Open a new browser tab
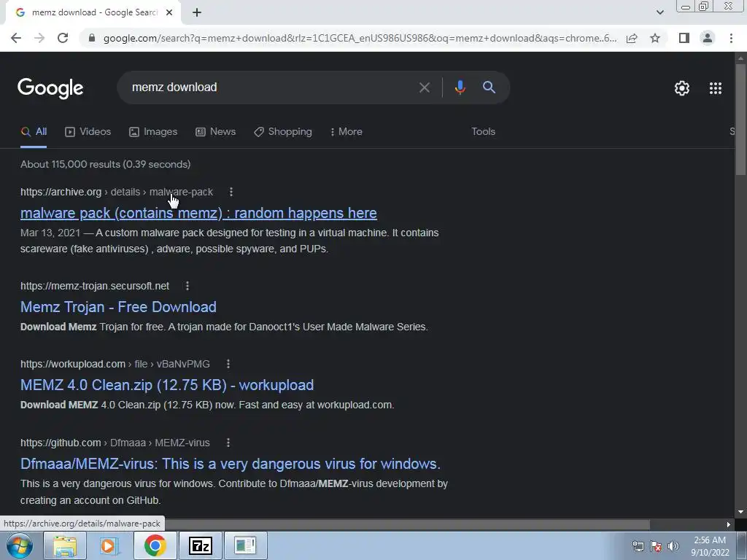 coord(197,12)
